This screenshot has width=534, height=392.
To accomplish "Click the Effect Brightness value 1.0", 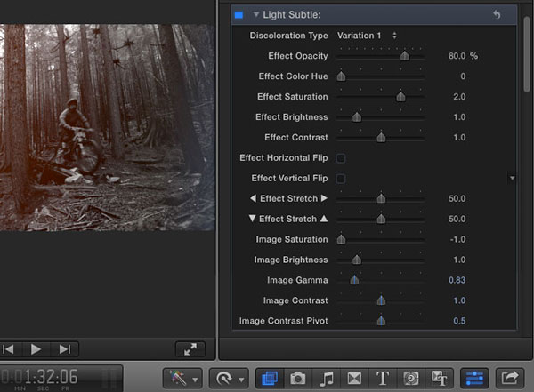I will (459, 117).
